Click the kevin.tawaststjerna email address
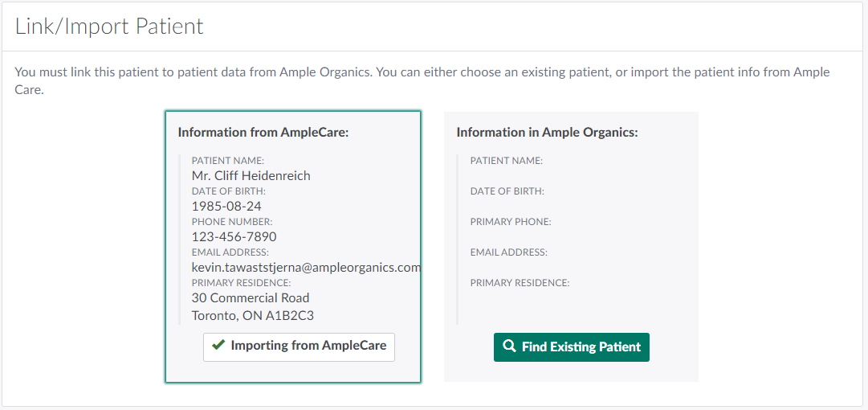Viewport: 868px width, 410px height. 306,267
